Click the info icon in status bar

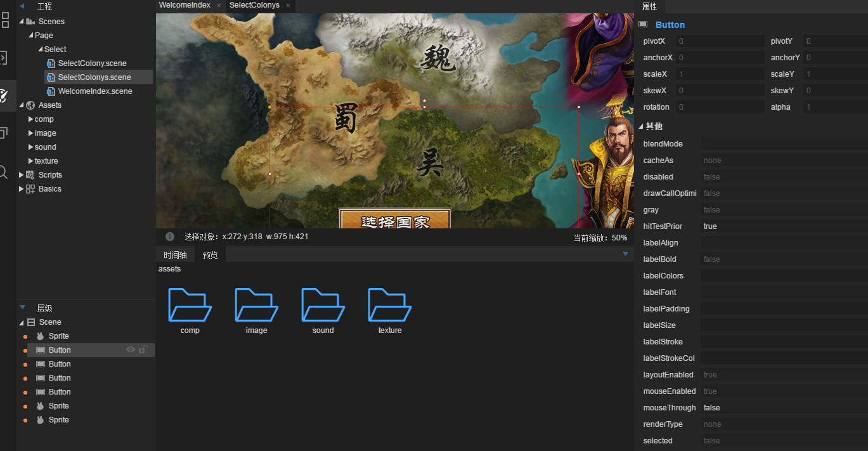(x=170, y=237)
